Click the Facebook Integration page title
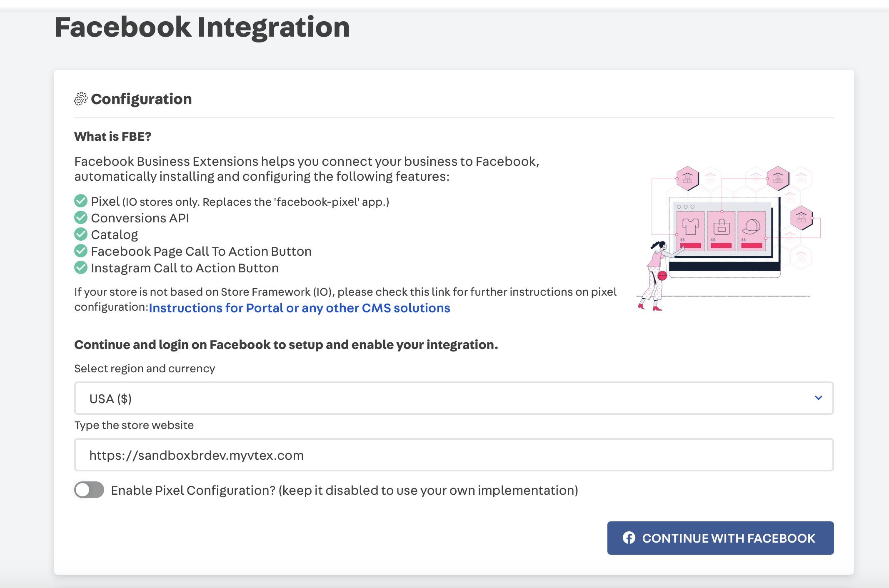889x588 pixels. [x=202, y=27]
